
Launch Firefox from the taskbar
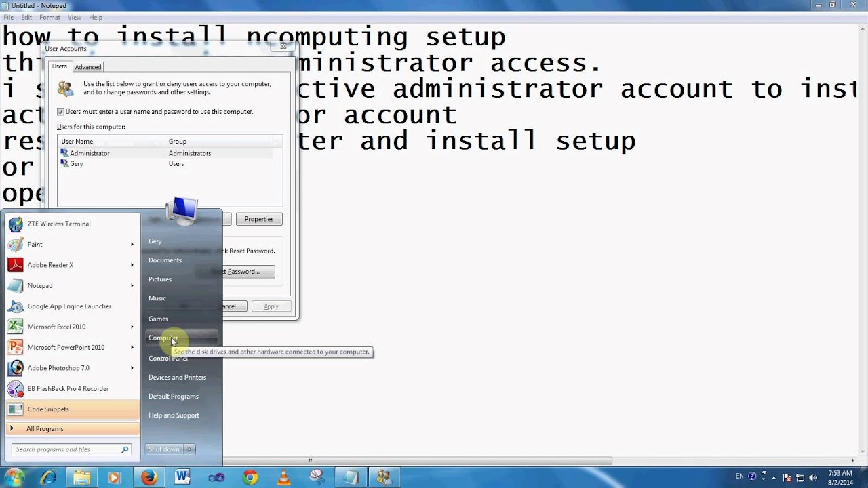(x=149, y=477)
